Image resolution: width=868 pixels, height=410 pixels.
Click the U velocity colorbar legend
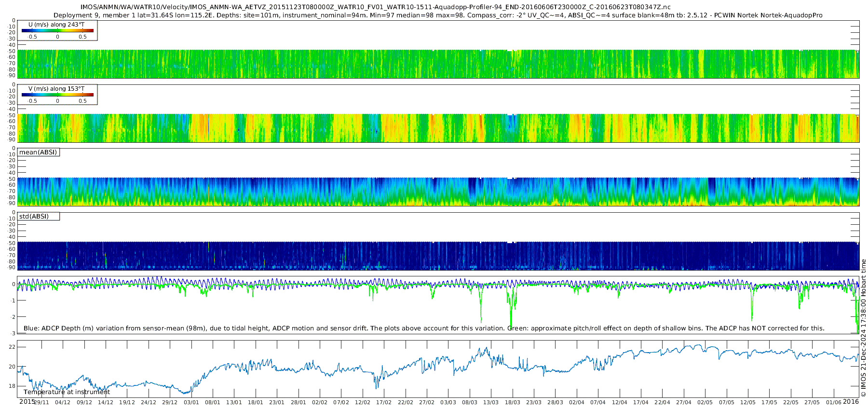click(x=57, y=30)
